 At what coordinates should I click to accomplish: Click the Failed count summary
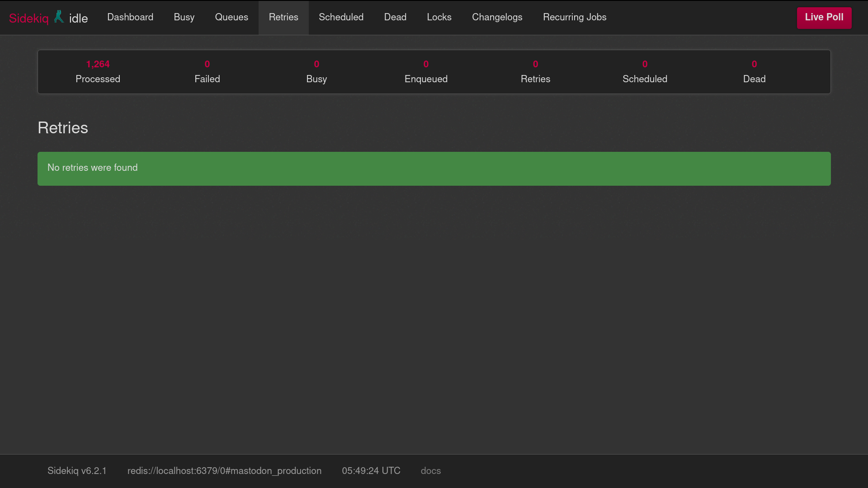point(207,72)
